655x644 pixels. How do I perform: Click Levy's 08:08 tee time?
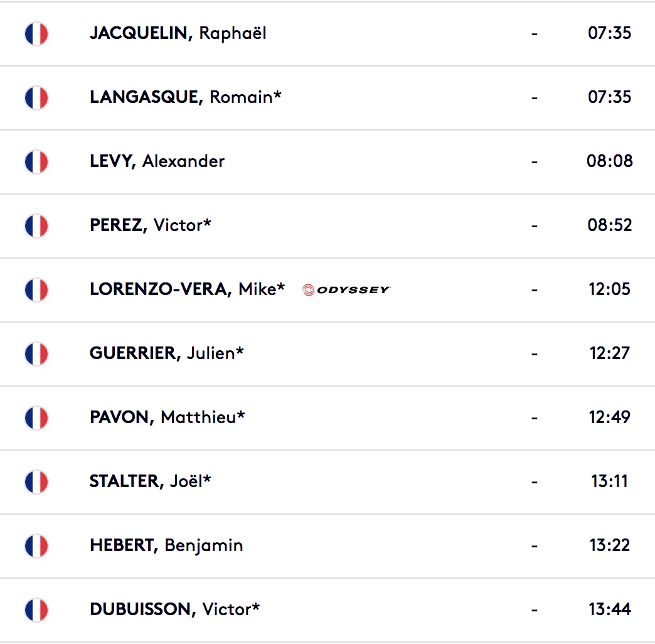(x=609, y=161)
